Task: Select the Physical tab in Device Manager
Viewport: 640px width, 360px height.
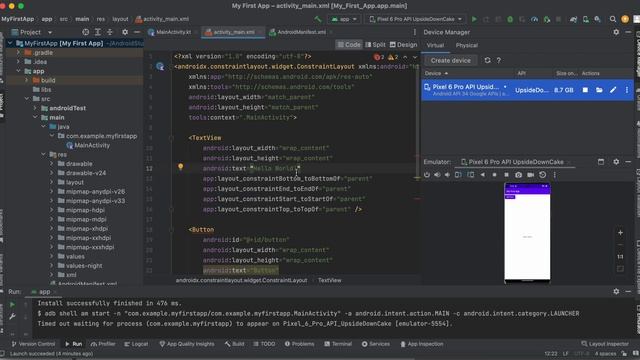Action: click(467, 45)
